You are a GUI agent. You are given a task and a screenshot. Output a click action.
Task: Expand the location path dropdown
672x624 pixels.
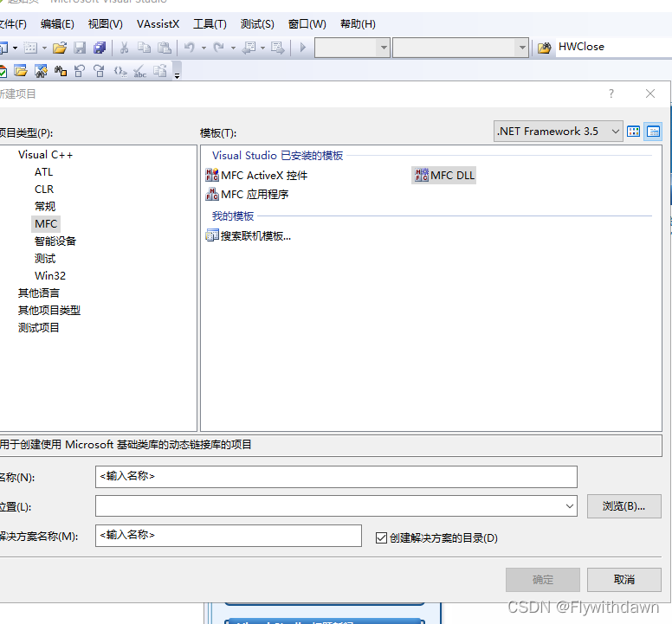click(x=570, y=506)
